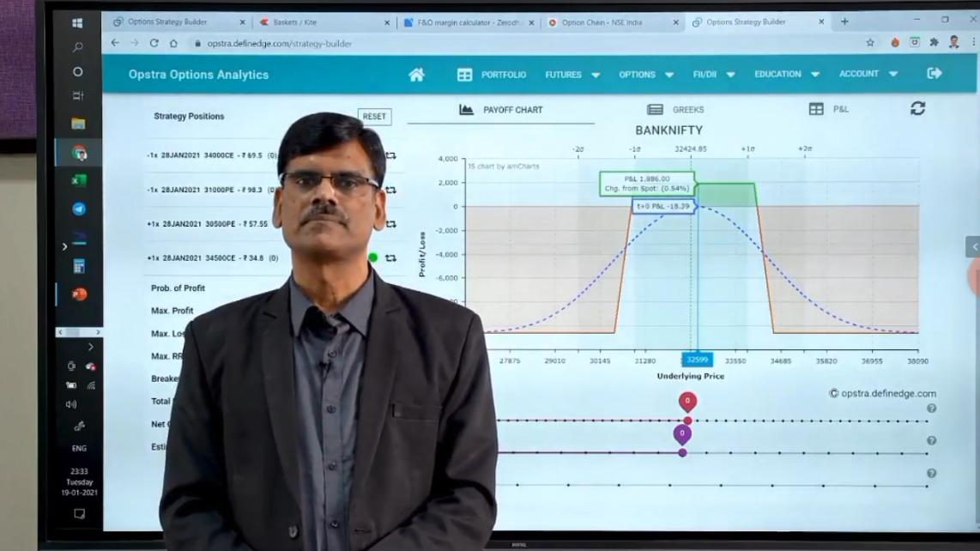Screen dimensions: 980x551
Task: Click the browser address bar URL
Action: 280,44
